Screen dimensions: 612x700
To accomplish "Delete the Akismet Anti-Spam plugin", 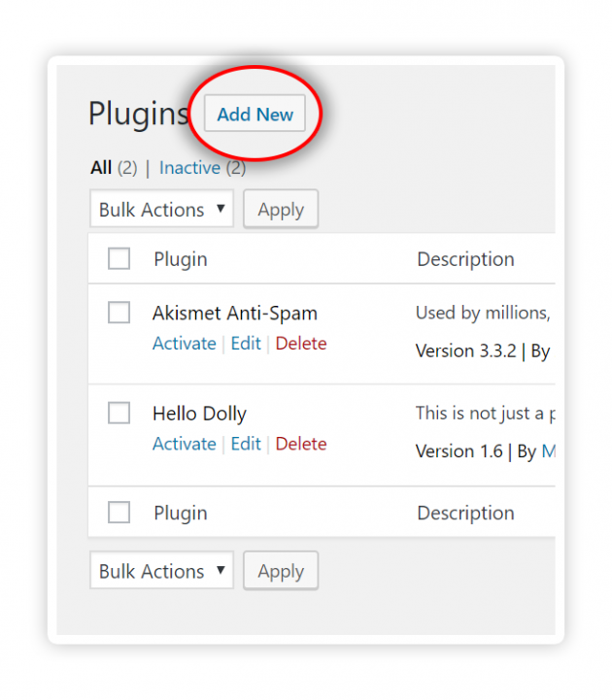I will pos(301,344).
